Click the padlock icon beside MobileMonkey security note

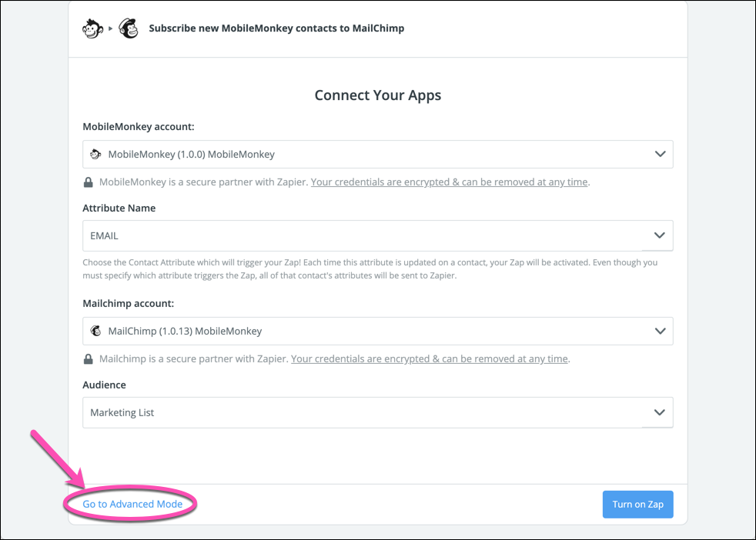coord(89,182)
